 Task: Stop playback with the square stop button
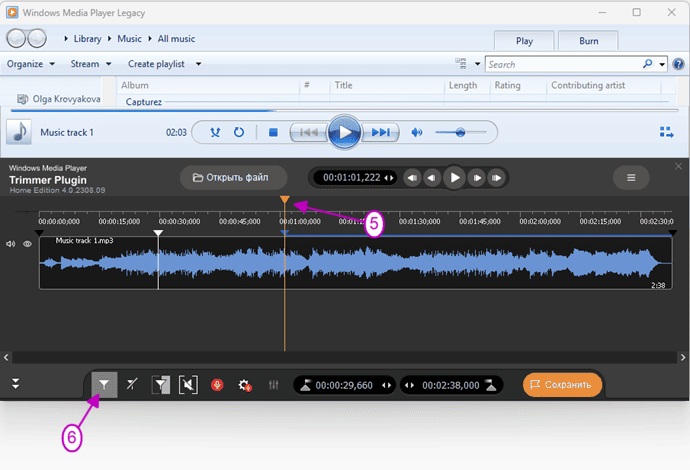click(x=273, y=132)
